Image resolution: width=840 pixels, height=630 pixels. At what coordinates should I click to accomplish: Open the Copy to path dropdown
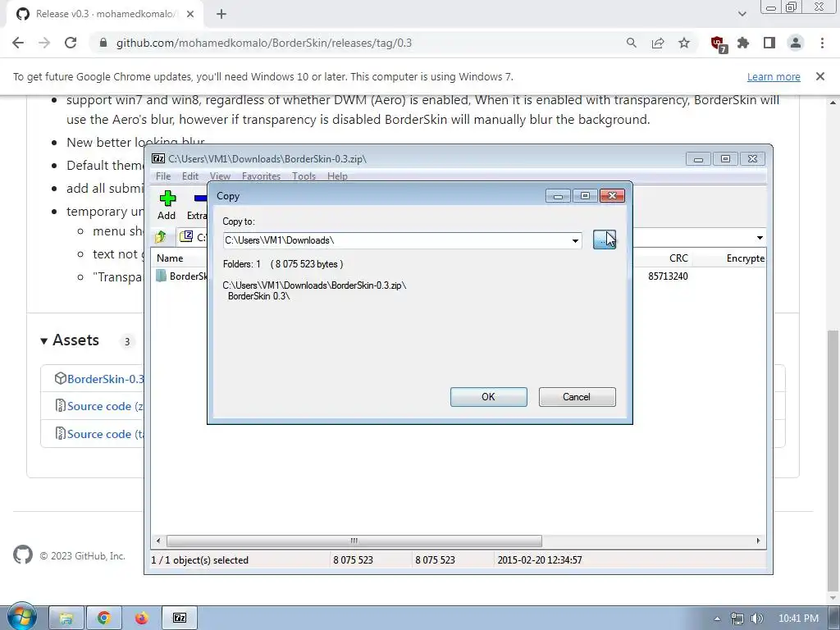(575, 240)
